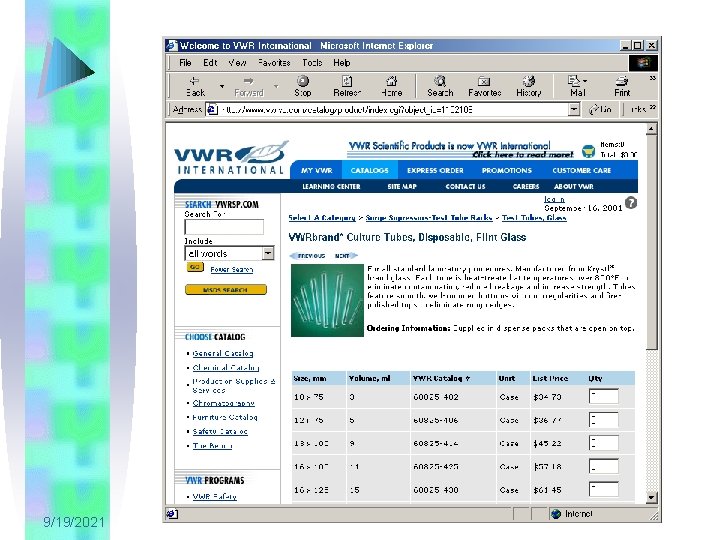Select the PROMOTIONS tab

coord(506,170)
